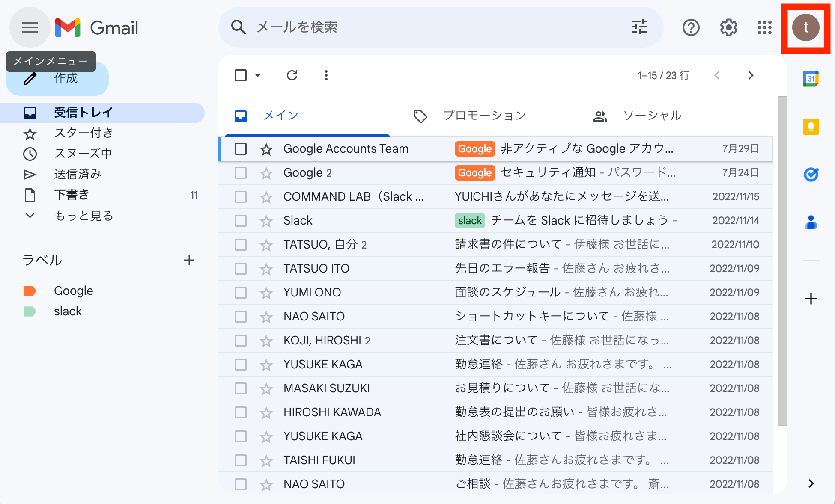
Task: Click the green slack label swatch
Action: (x=30, y=311)
